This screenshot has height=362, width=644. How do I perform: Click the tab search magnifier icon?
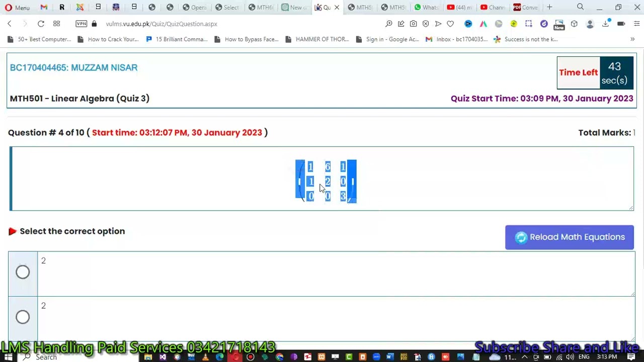click(x=581, y=7)
